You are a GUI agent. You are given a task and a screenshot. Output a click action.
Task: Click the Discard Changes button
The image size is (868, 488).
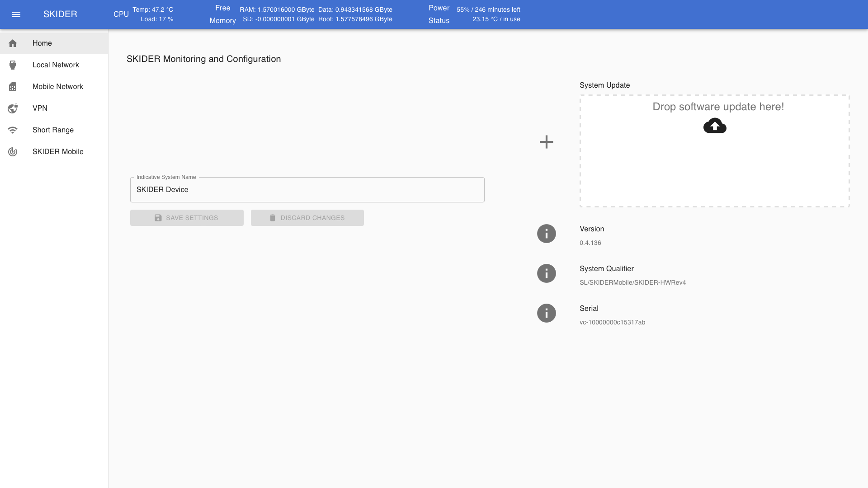click(x=307, y=218)
